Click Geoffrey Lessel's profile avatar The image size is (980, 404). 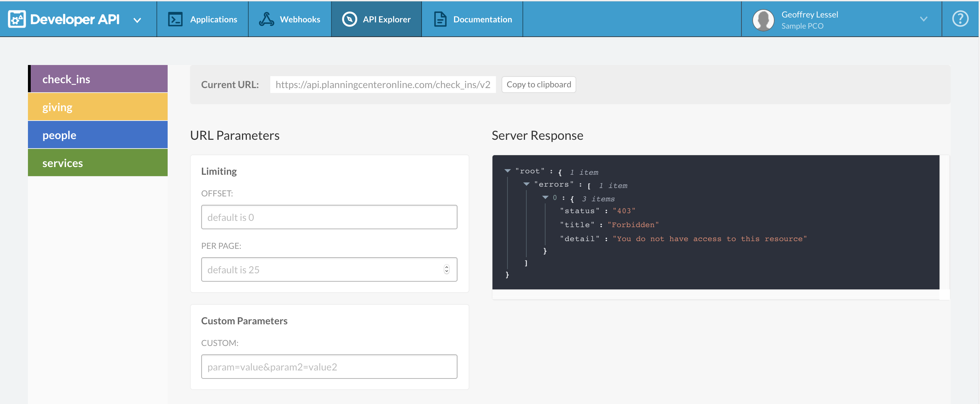coord(763,20)
